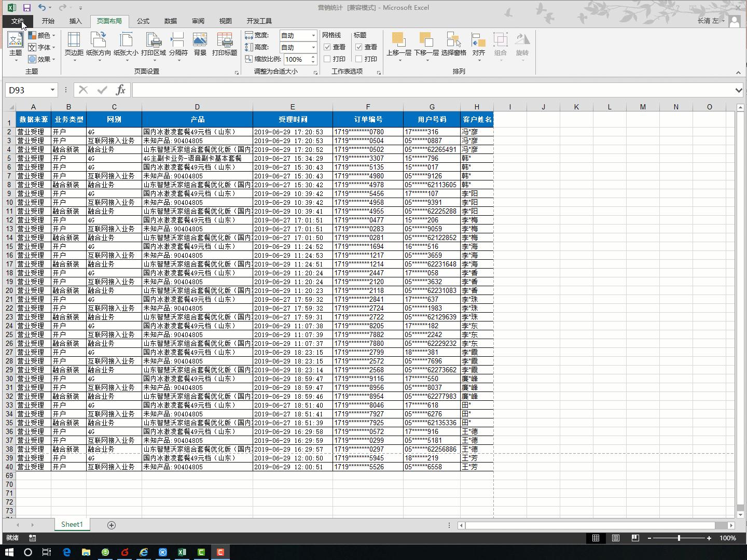This screenshot has height=560, width=747.
Task: Open the 文件 file menu
Action: [x=18, y=21]
